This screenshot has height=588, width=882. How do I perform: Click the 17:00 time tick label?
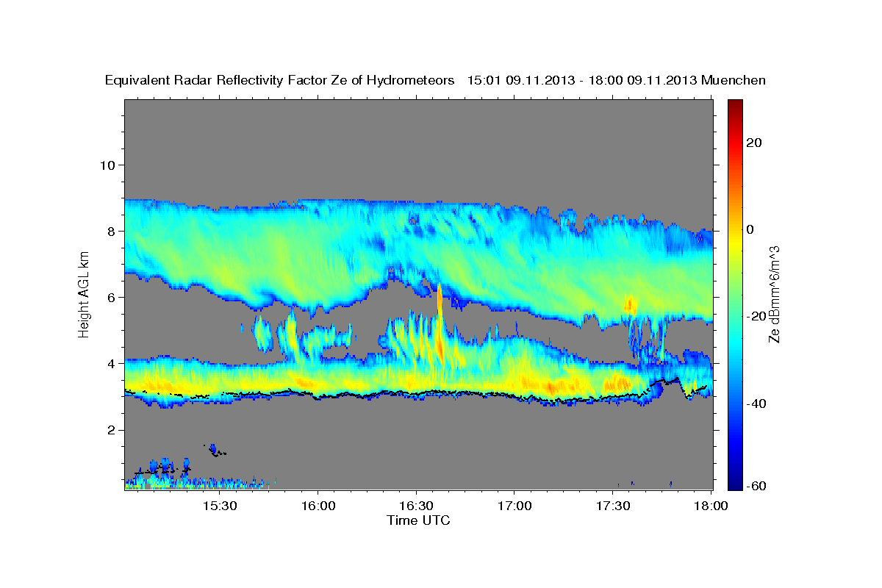[x=514, y=506]
